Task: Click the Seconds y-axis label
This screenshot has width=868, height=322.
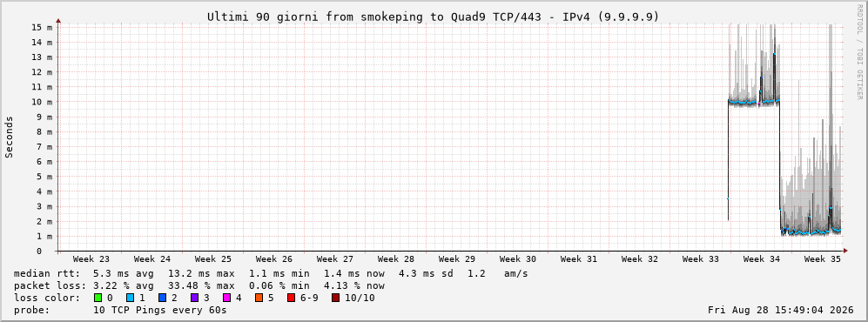Action: (10, 138)
